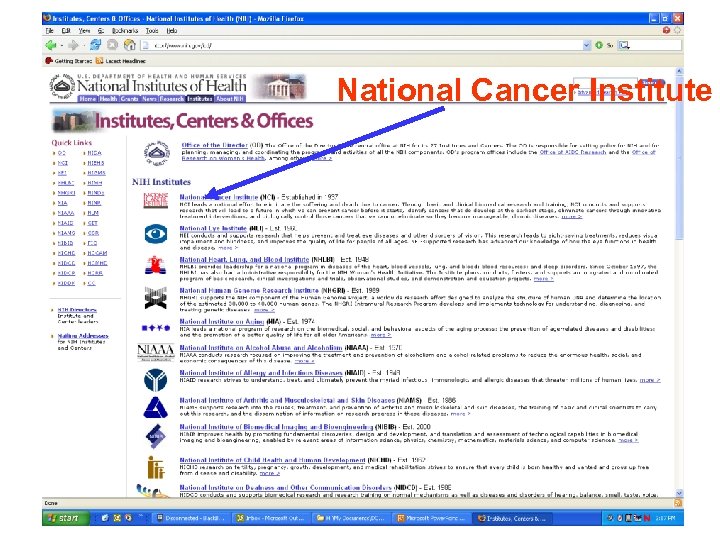Switch to My Documents folder taskbar button

[x=351, y=518]
